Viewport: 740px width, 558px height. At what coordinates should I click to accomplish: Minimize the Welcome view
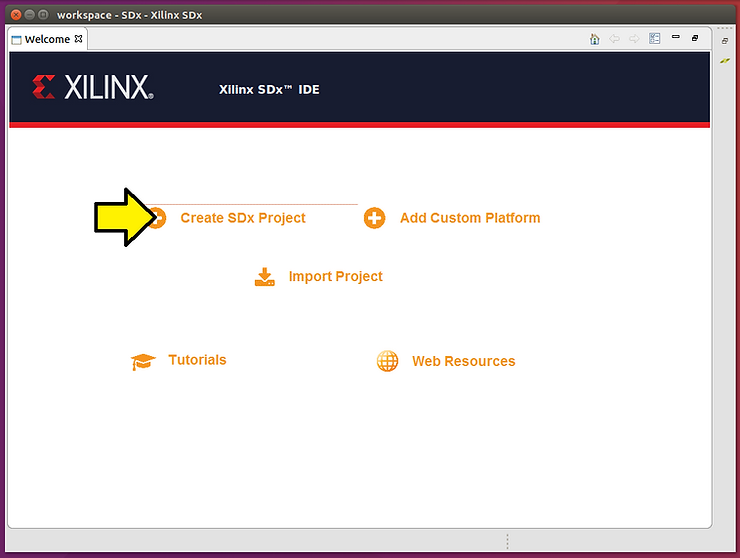[x=676, y=36]
